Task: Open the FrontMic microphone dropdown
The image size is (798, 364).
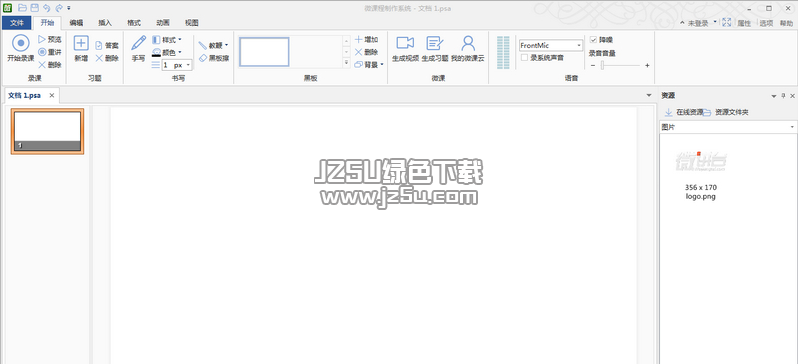Action: tap(551, 45)
